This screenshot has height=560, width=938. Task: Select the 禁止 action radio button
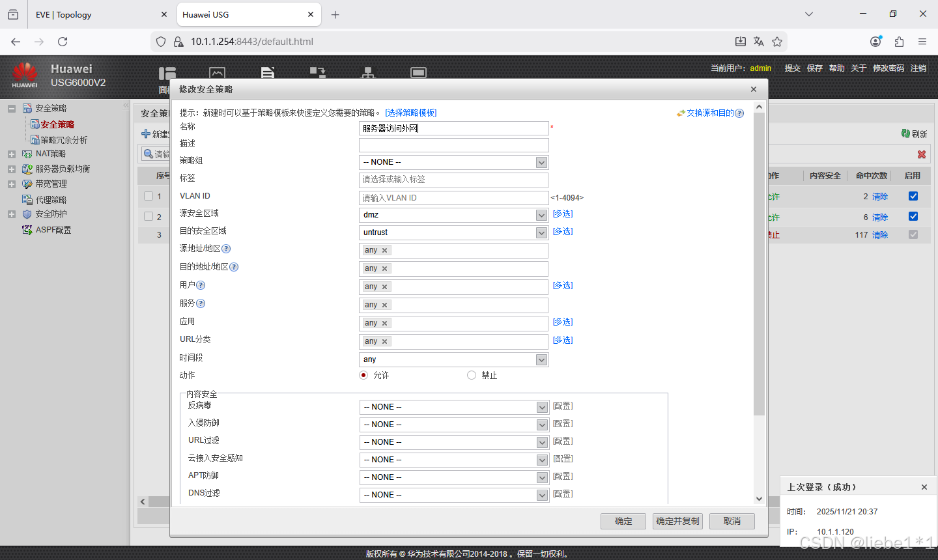pos(472,375)
